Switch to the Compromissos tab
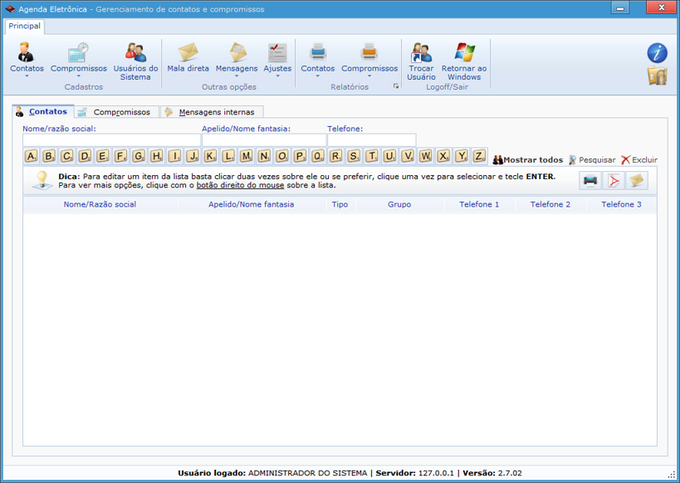680x483 pixels. [x=117, y=112]
